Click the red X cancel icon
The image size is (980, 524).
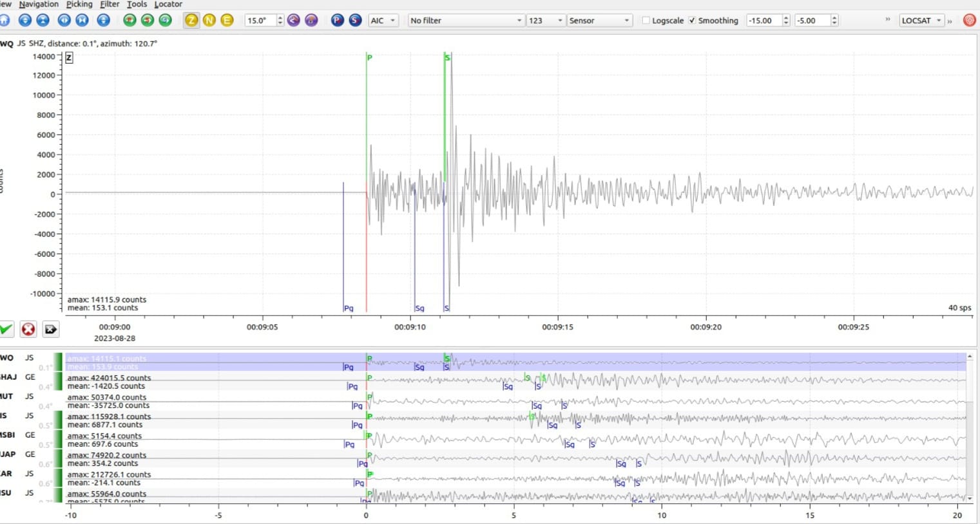tap(28, 330)
